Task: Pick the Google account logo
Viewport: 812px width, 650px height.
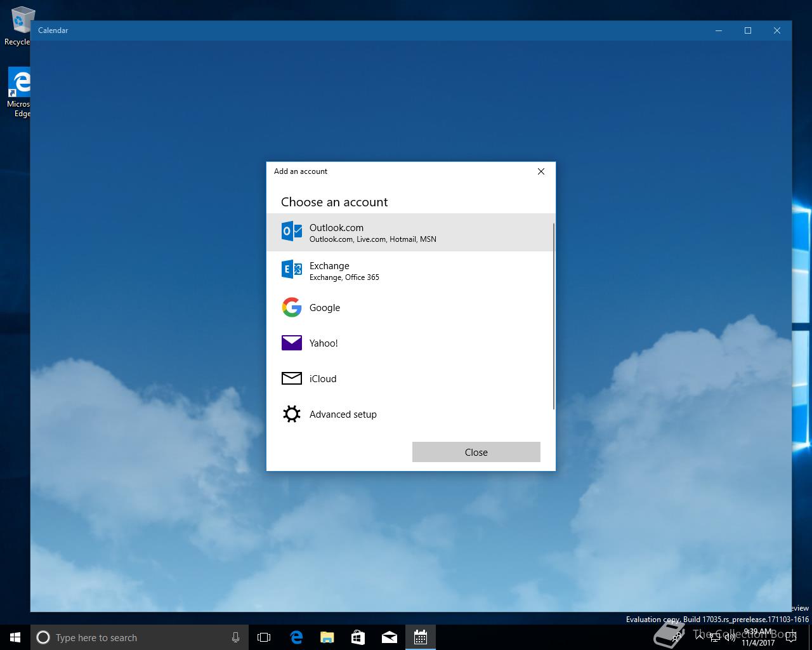Action: click(x=292, y=307)
